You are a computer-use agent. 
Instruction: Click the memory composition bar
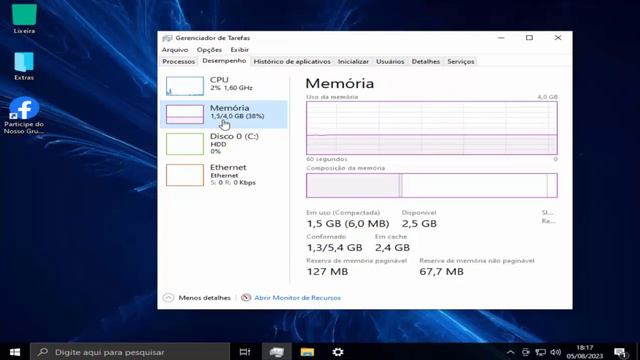(432, 185)
